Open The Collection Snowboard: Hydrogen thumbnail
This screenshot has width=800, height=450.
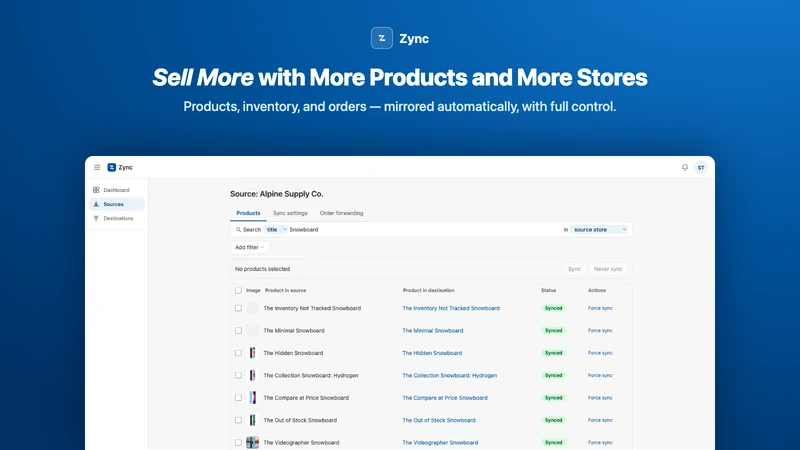[x=253, y=376]
